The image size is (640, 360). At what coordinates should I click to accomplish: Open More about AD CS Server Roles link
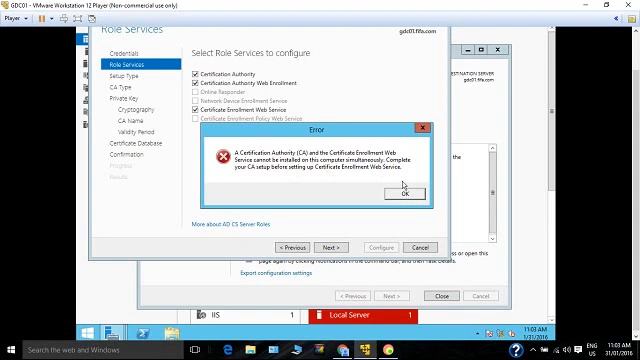pyautogui.click(x=231, y=224)
